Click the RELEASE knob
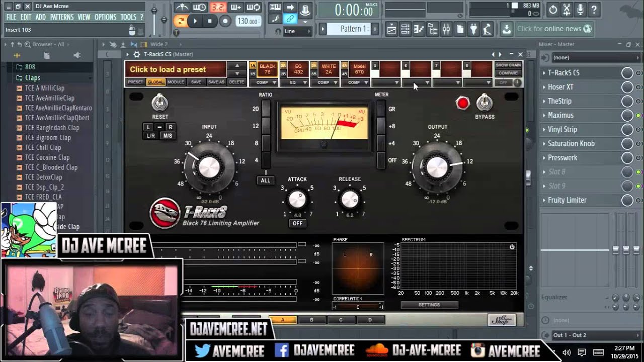644x362 pixels. (349, 200)
